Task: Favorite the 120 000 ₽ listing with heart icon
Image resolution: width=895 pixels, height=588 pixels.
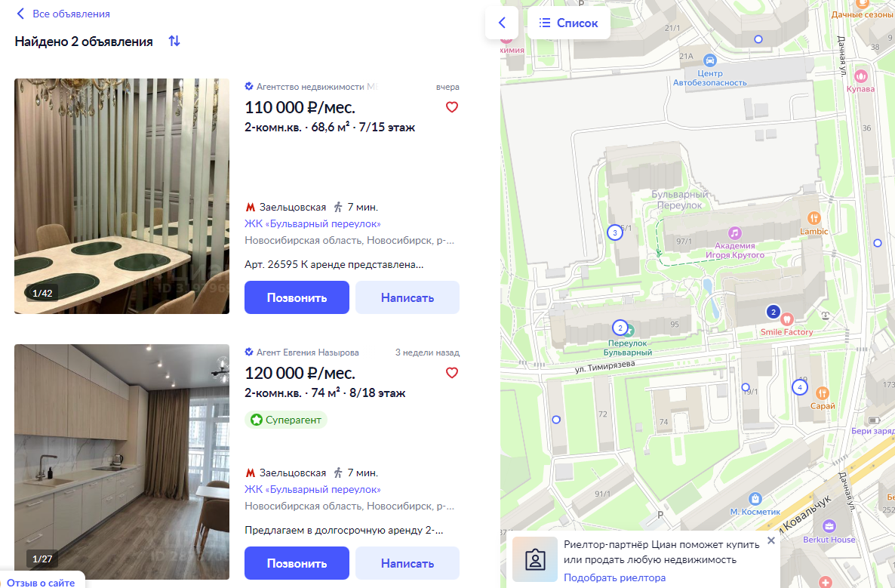Action: (451, 373)
